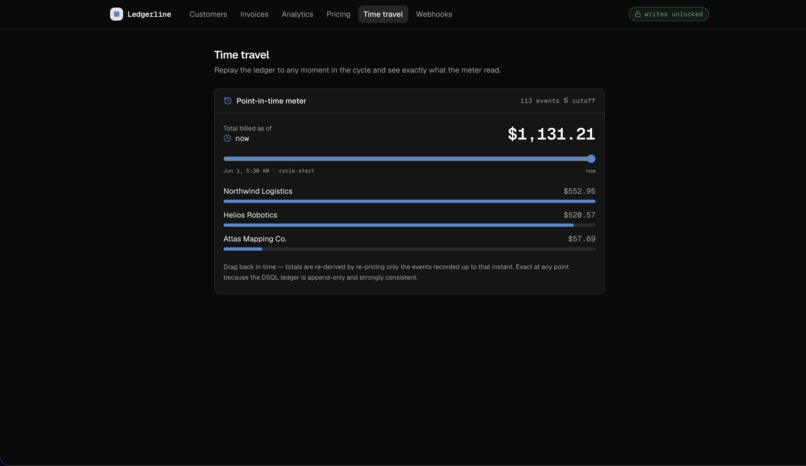Open the Webhooks tab
Viewport: 806px width, 466px height.
pyautogui.click(x=434, y=14)
